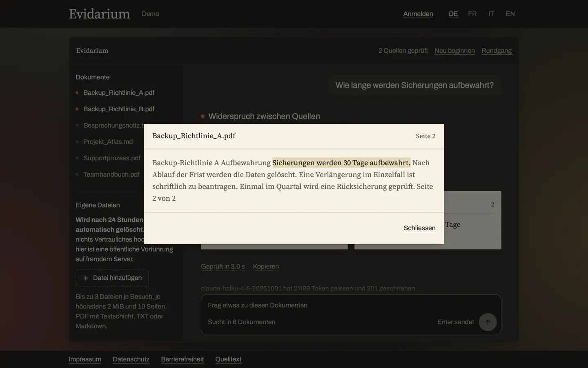Select Backup_Richtlinie_B.pdf in the documents list
This screenshot has width=588, height=368.
click(119, 109)
